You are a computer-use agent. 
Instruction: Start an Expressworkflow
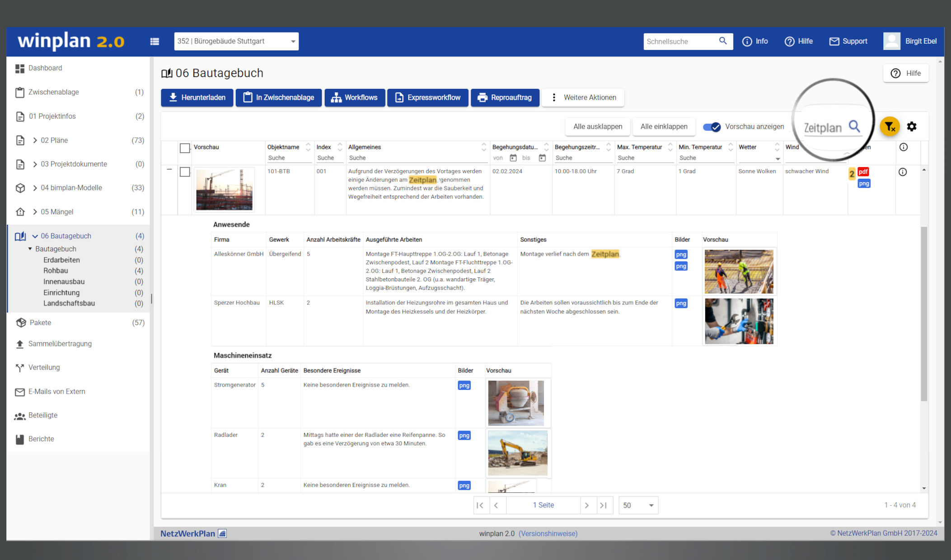click(x=427, y=98)
